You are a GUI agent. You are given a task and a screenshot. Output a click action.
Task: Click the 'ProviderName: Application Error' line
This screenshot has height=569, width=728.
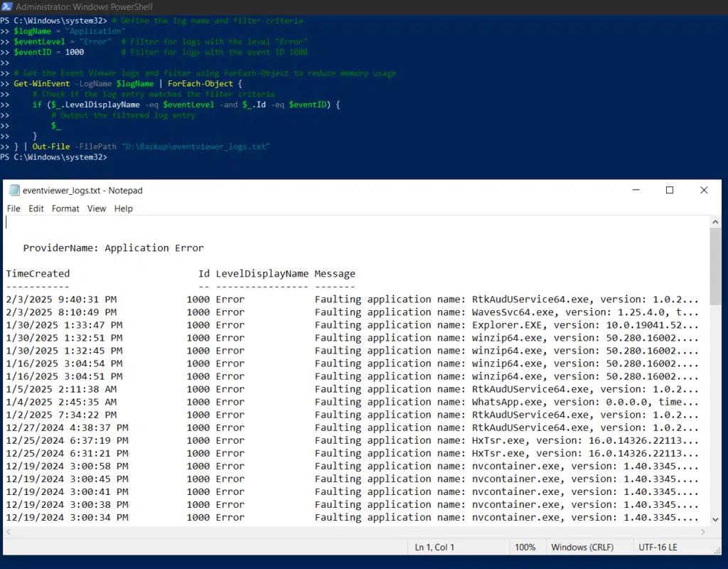click(113, 248)
